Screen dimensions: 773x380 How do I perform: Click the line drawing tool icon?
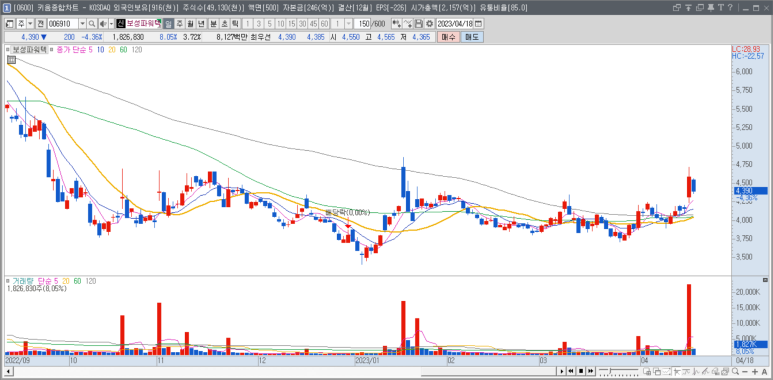tap(408, 24)
